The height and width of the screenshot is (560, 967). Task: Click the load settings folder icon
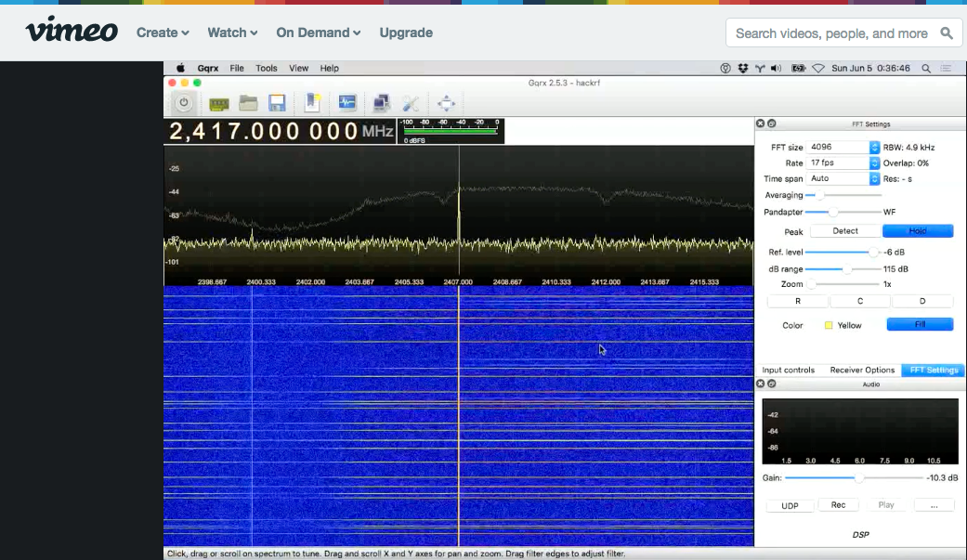[x=249, y=103]
